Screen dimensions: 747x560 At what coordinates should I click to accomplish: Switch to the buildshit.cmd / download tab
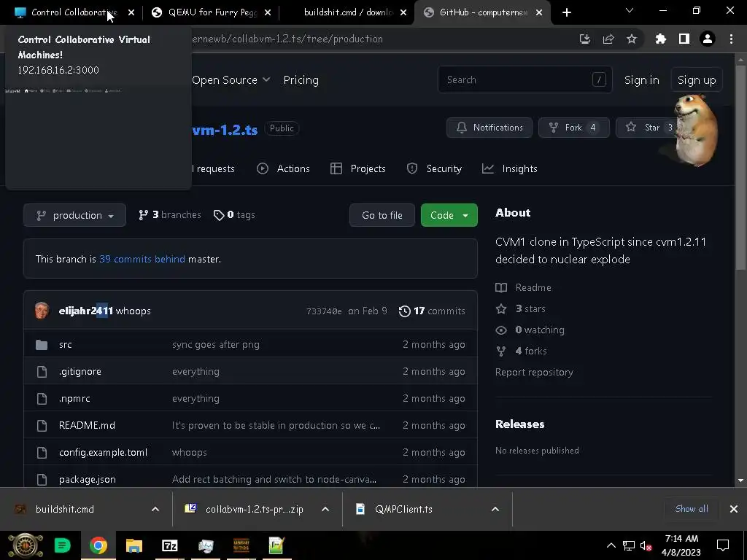click(x=348, y=12)
